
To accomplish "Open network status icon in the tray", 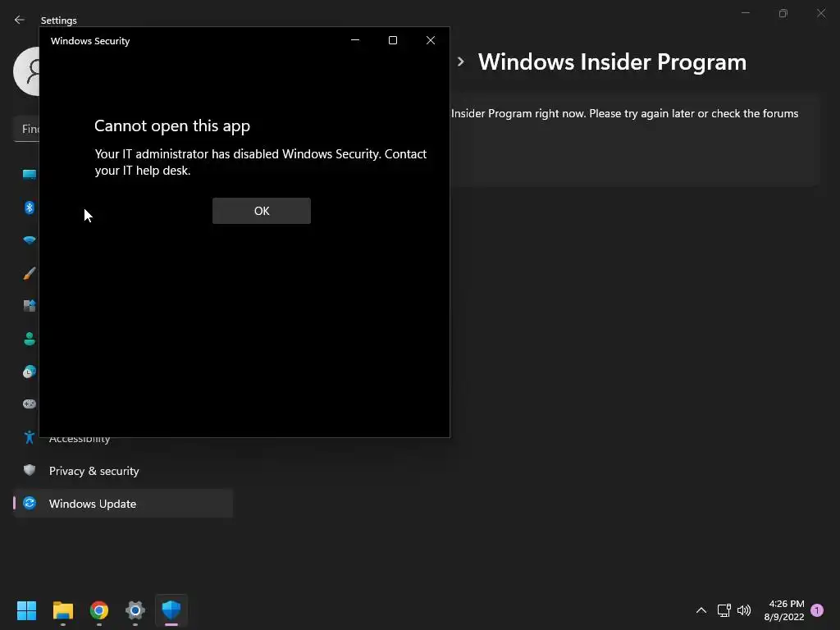I will (x=724, y=610).
